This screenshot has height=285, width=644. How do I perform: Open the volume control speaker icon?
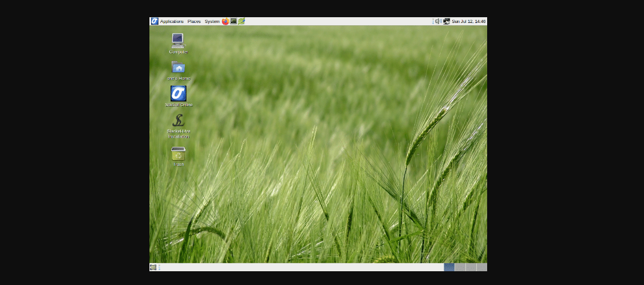(x=438, y=21)
